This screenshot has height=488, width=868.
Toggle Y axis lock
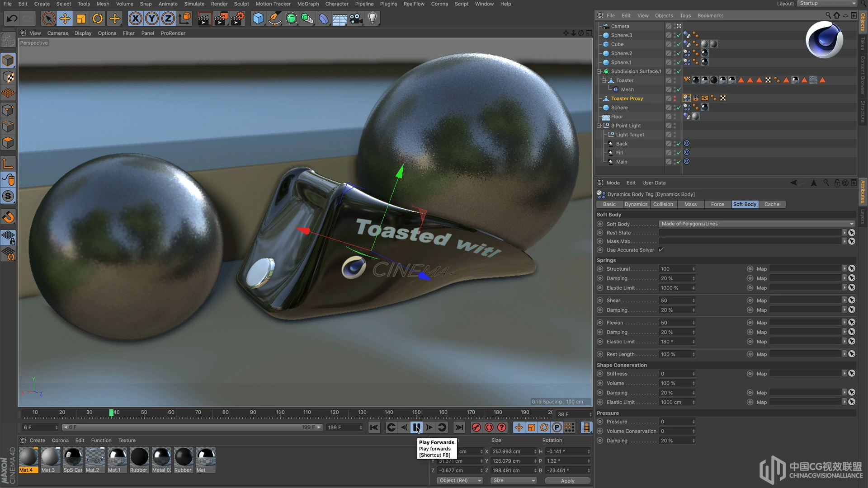point(152,19)
